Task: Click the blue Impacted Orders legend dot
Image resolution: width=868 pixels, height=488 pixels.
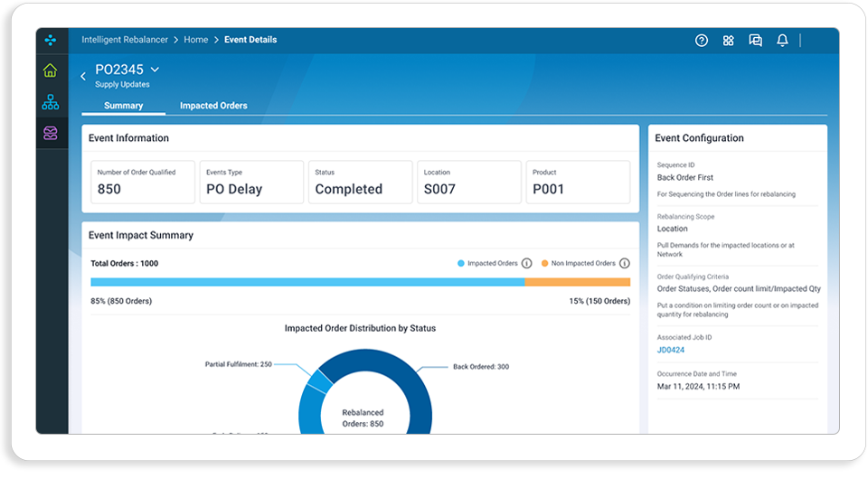Action: click(x=460, y=263)
